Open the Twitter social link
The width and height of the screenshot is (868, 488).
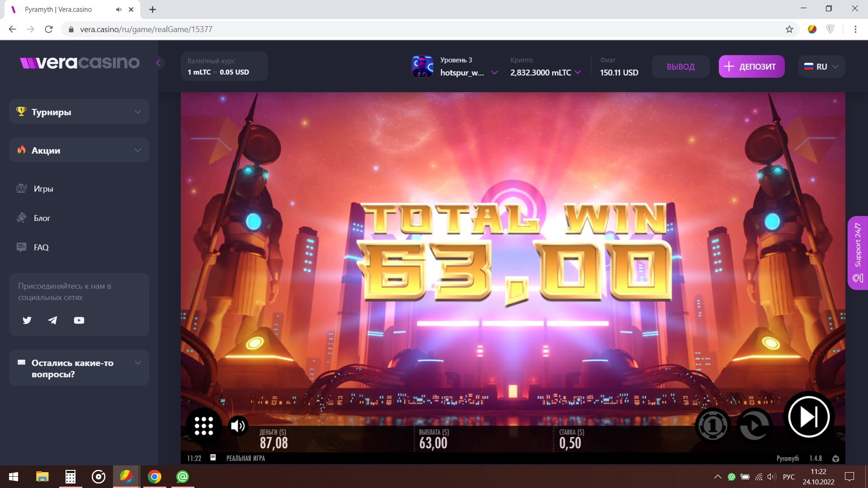pos(27,320)
